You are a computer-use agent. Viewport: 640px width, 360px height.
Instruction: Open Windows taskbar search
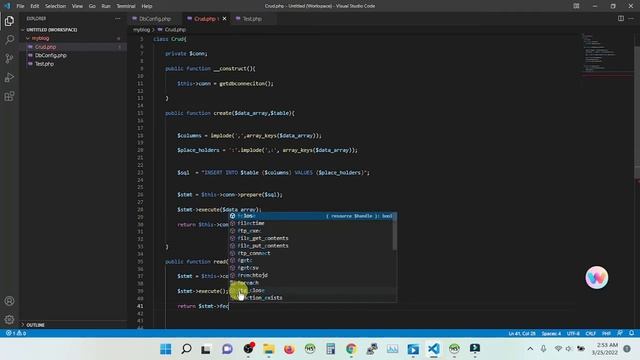pyautogui.click(x=186, y=349)
